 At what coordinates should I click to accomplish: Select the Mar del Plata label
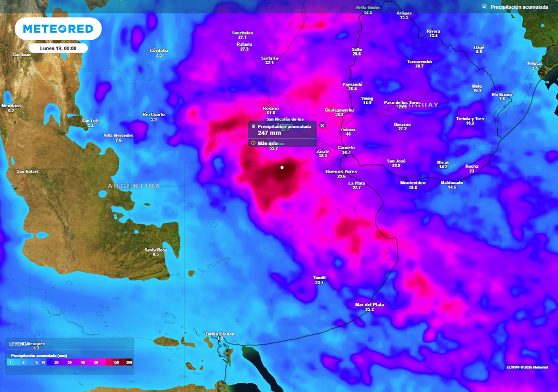[x=369, y=305]
